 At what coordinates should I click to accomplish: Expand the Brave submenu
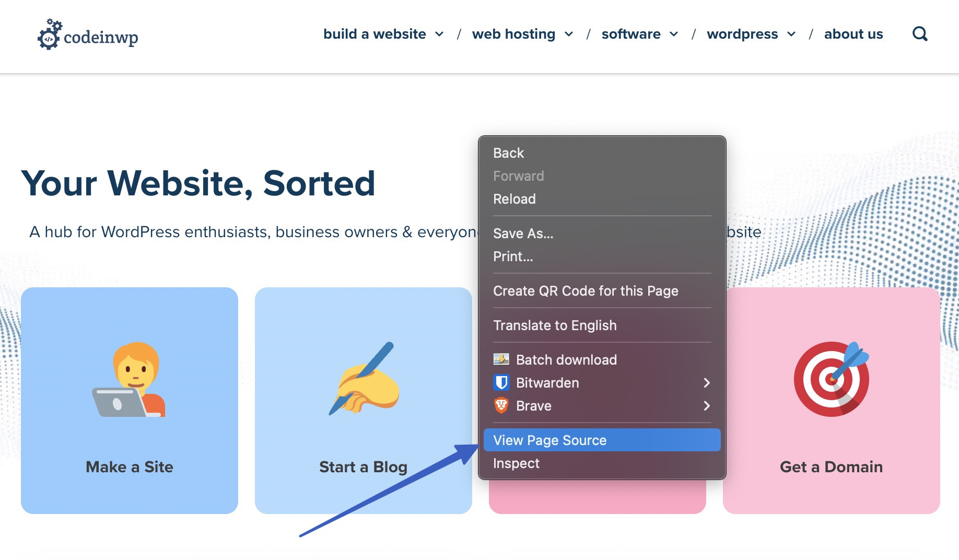[x=708, y=406]
